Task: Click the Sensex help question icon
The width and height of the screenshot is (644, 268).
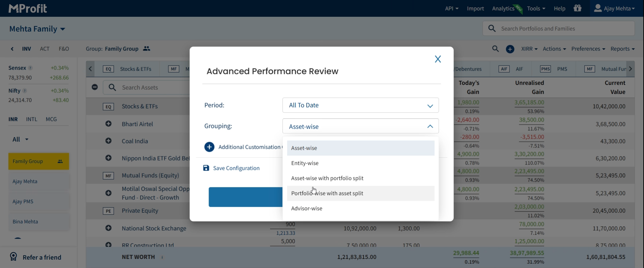Action: 31,68
